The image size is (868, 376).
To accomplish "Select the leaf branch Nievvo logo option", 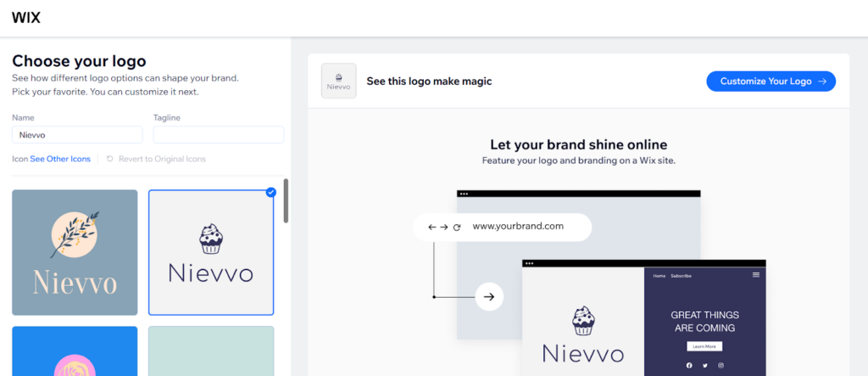I will click(x=75, y=252).
